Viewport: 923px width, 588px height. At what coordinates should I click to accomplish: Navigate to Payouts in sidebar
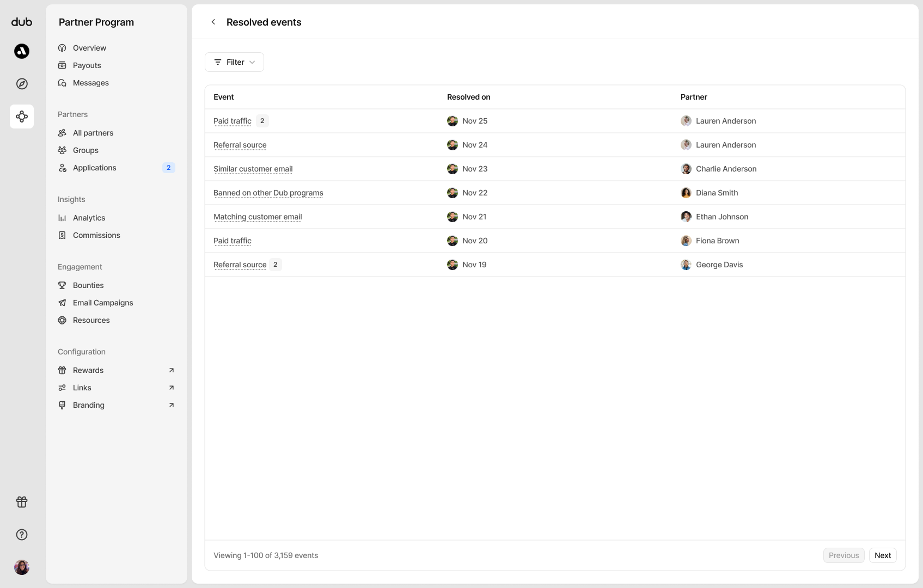[87, 65]
